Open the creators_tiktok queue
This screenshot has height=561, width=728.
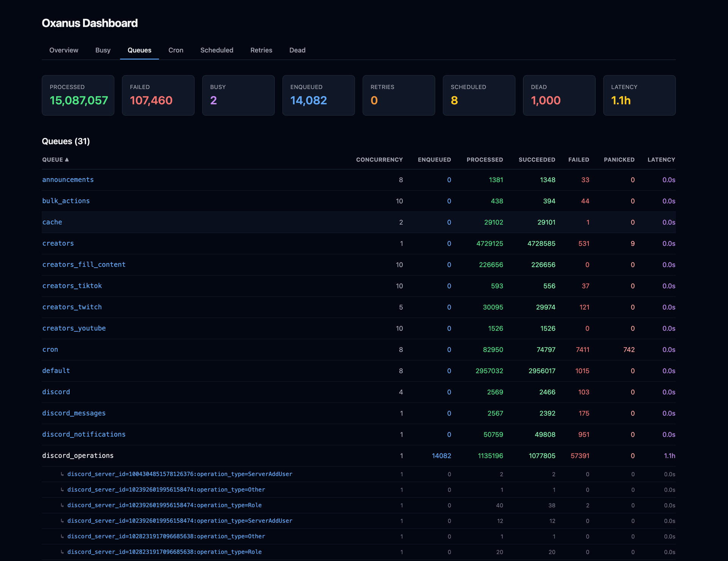pos(72,285)
